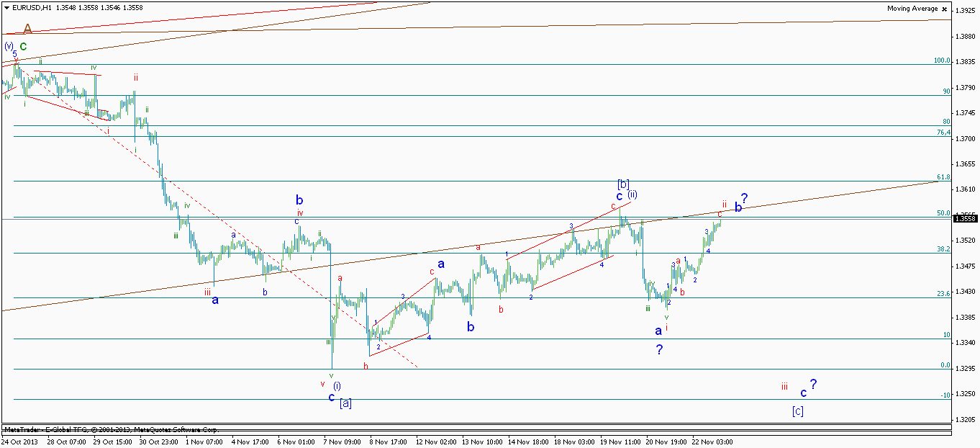Click the current price marker 1.3558
The width and height of the screenshot is (980, 448).
pyautogui.click(x=967, y=218)
